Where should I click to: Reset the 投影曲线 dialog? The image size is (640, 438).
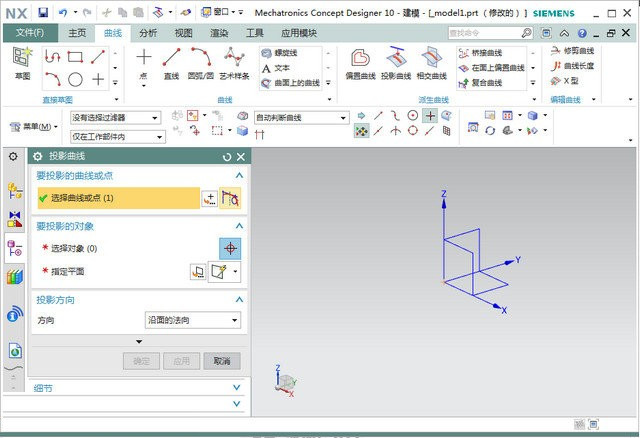(227, 157)
